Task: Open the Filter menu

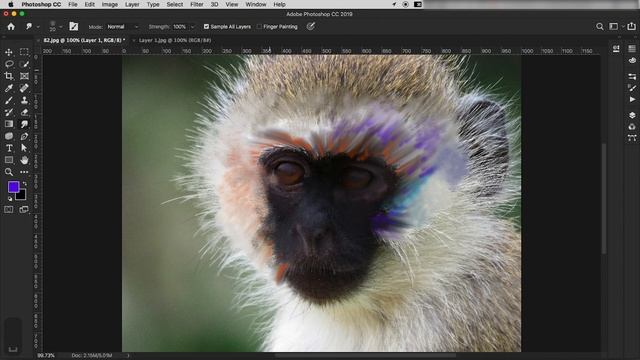Action: (x=197, y=4)
